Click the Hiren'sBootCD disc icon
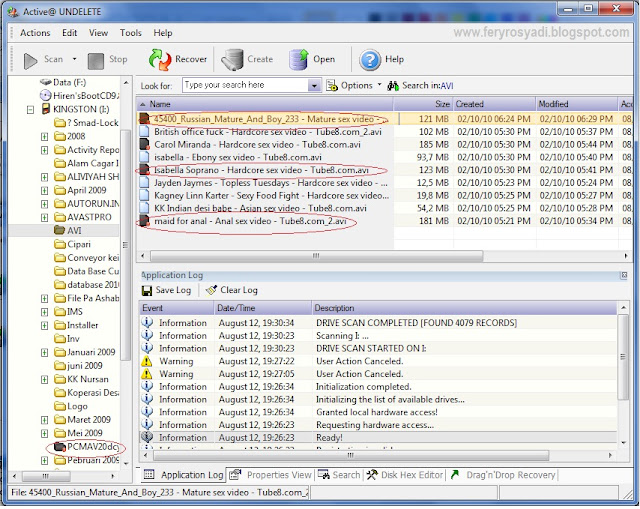Screen dimensions: 640x509 (45, 96)
